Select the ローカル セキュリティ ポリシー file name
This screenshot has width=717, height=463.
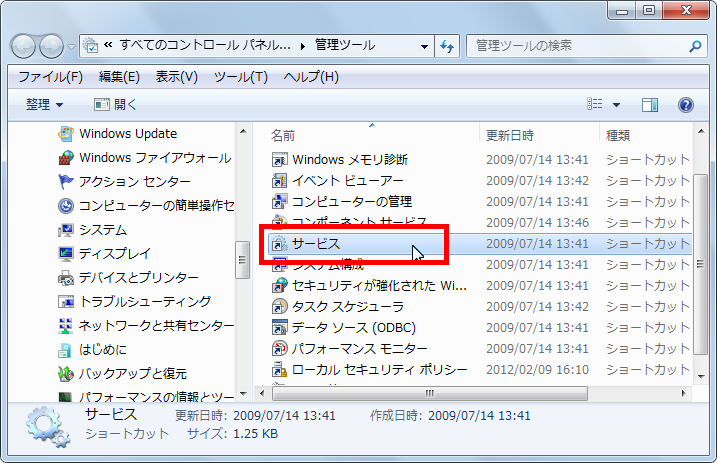coord(380,370)
